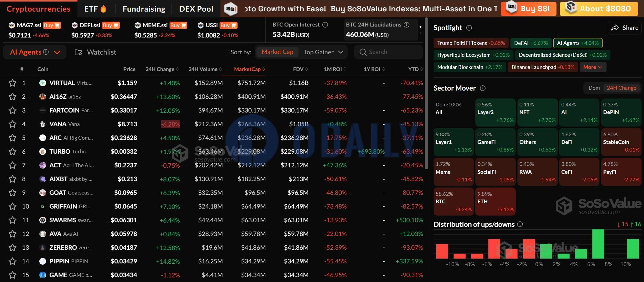
Task: Open AI16Z coin logo
Action: 43,97
